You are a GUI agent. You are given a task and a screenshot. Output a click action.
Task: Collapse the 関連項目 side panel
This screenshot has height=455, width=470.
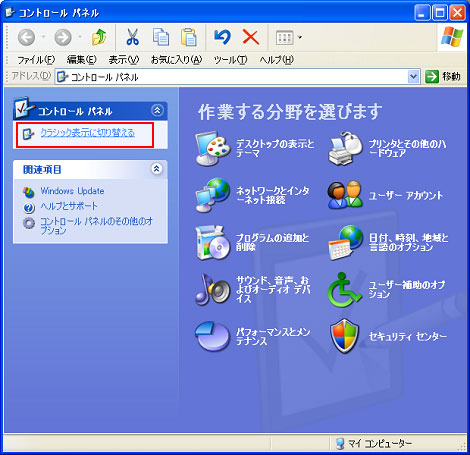point(157,169)
